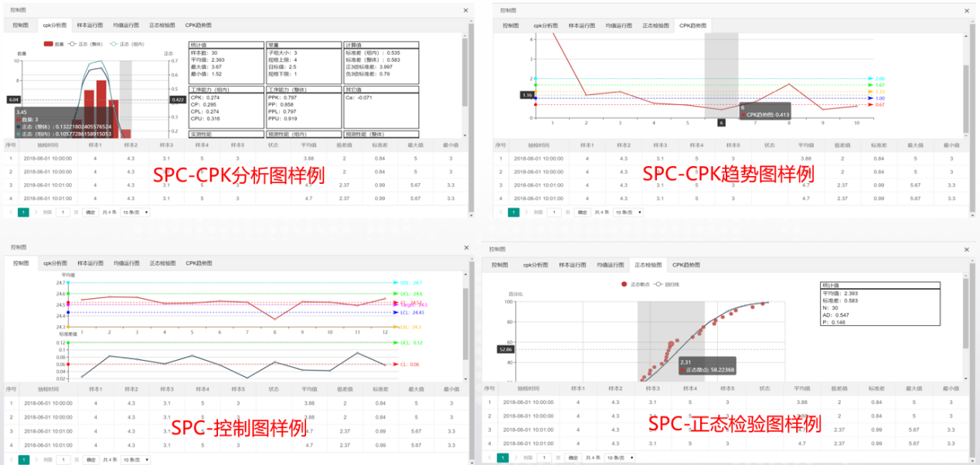Click next-page arrow in CPK analysis panel

click(36, 212)
